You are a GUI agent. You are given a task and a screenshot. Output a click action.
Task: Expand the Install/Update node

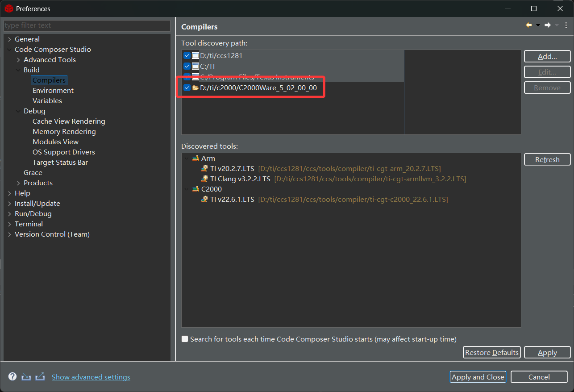click(x=10, y=204)
